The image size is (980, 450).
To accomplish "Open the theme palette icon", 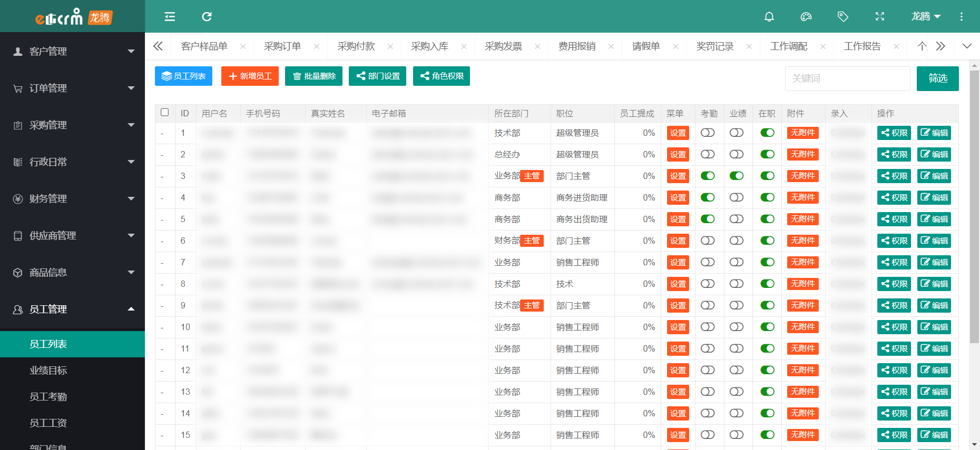I will [806, 17].
